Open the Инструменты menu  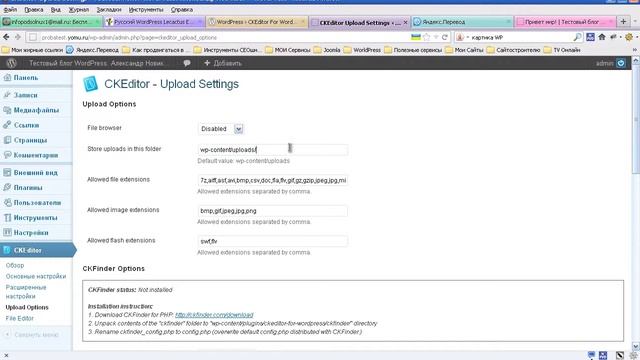[x=146, y=9]
